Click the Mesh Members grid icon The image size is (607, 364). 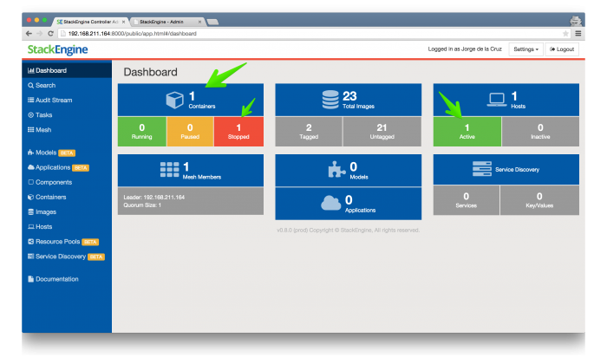point(170,169)
